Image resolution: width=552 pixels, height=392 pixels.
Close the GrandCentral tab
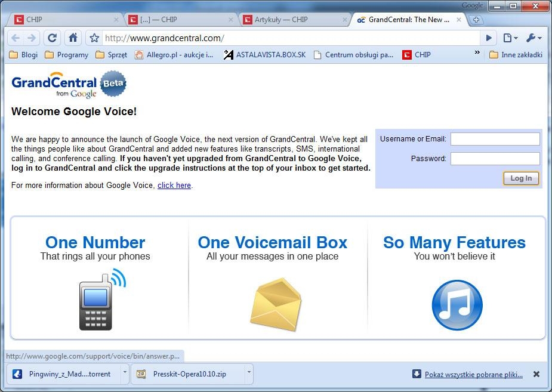[x=459, y=20]
